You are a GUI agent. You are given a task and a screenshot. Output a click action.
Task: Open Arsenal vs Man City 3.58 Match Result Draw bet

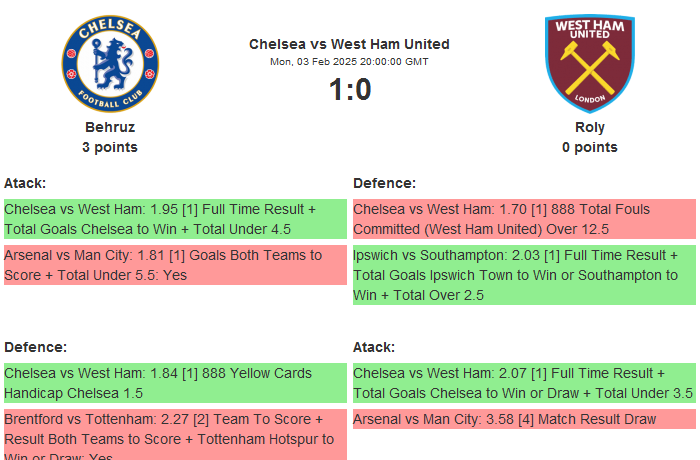pos(524,419)
